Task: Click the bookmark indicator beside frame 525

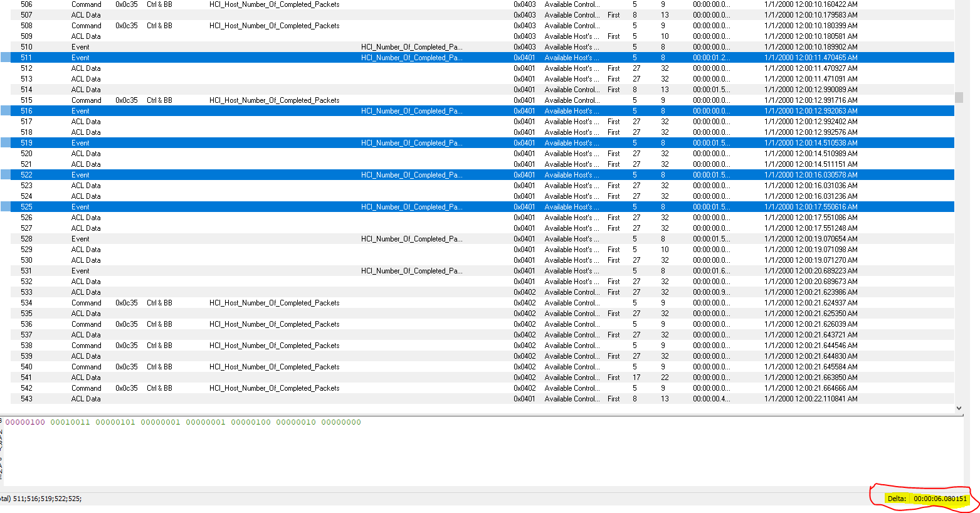Action: coord(4,206)
